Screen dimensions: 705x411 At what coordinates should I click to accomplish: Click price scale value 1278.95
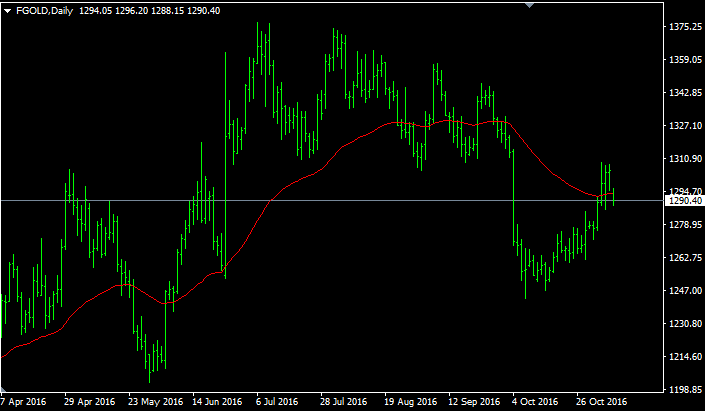(686, 224)
